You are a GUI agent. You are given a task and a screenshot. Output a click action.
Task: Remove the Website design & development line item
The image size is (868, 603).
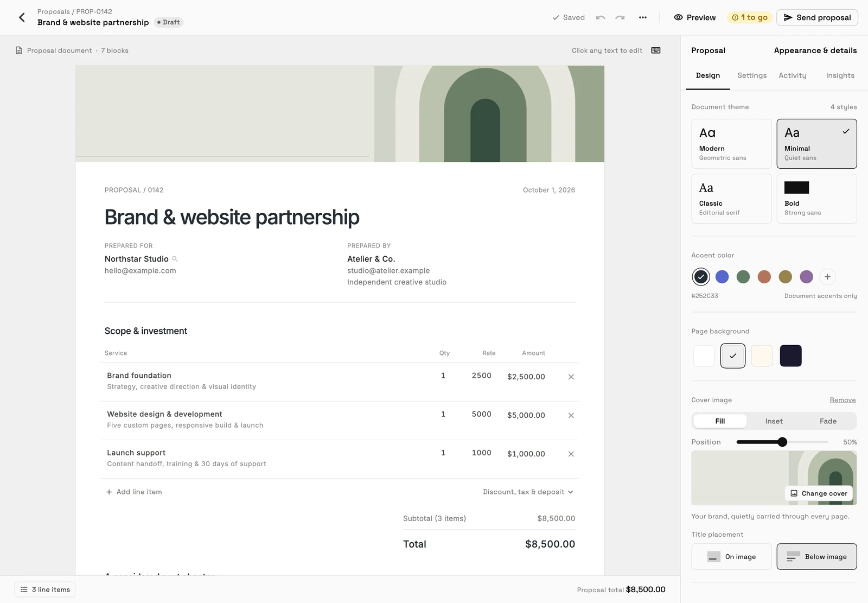(571, 415)
